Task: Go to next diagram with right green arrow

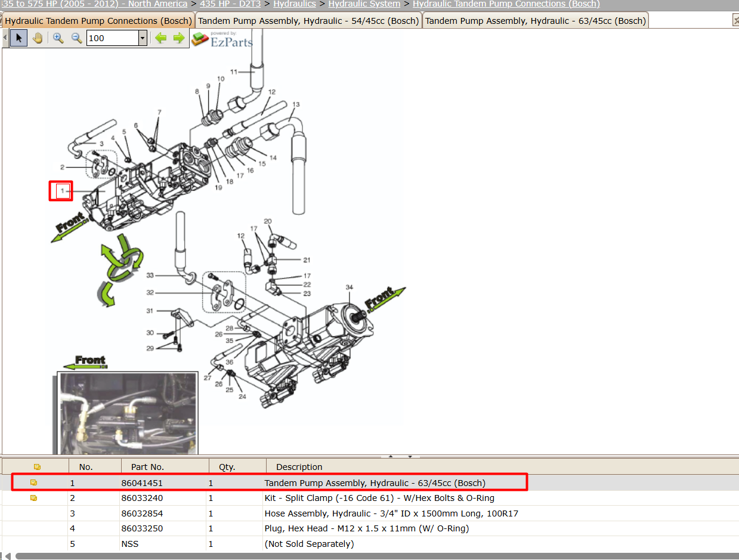Action: (179, 38)
